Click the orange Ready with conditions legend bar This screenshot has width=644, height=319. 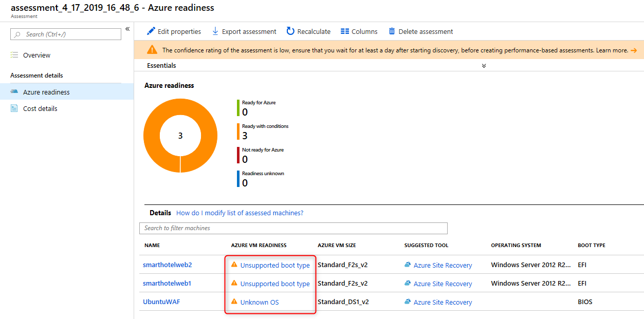click(x=238, y=132)
